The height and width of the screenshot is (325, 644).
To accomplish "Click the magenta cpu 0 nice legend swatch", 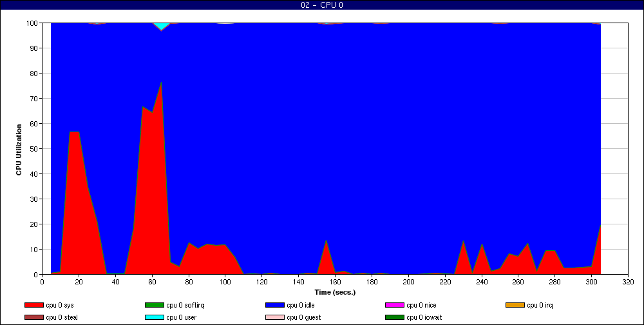I will pyautogui.click(x=395, y=305).
